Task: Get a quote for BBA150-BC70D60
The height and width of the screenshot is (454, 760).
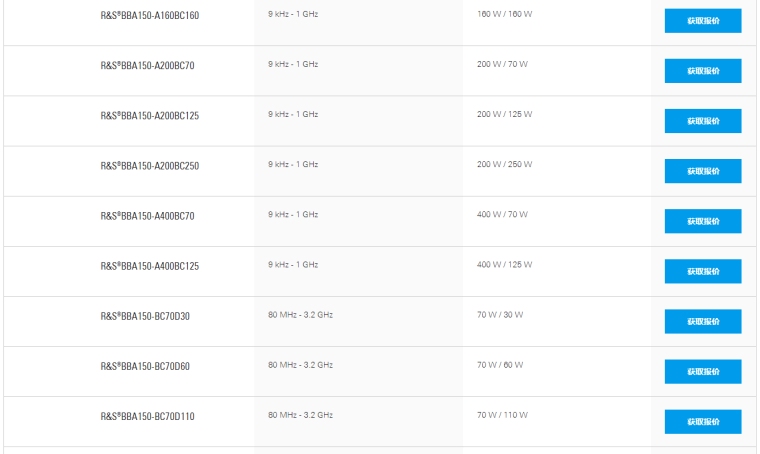Action: [702, 371]
